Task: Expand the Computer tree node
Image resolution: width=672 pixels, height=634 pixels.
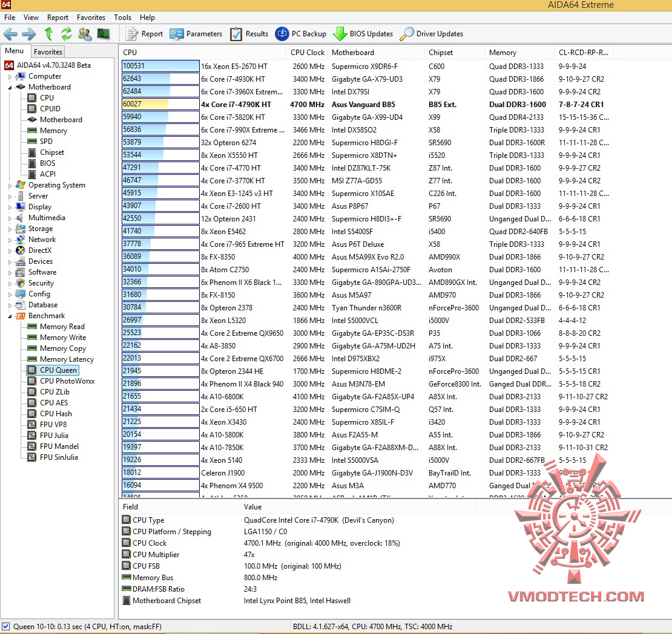Action: point(10,77)
